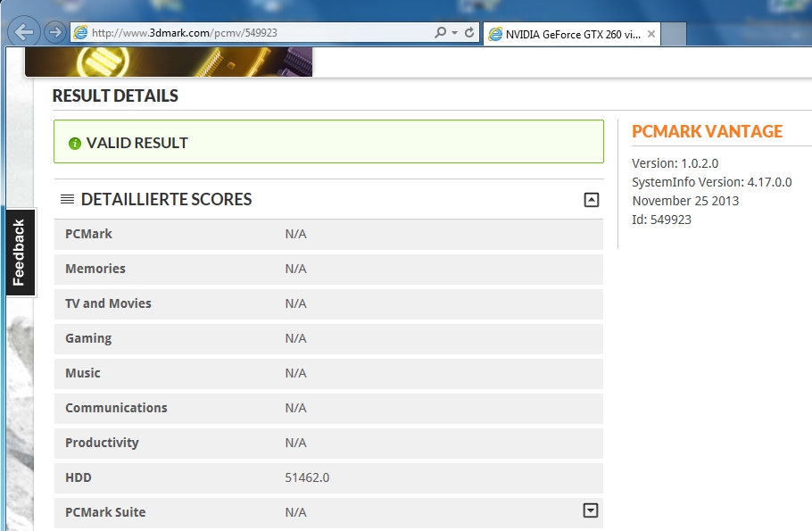Refresh the page with the reload icon
The height and width of the screenshot is (531, 812).
(x=469, y=33)
